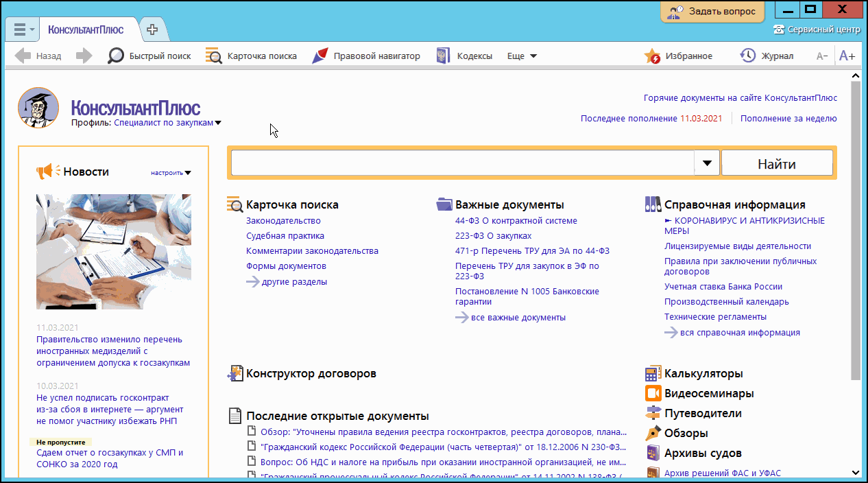Open Журнал from the toolbar
This screenshot has height=483, width=868.
[x=766, y=56]
